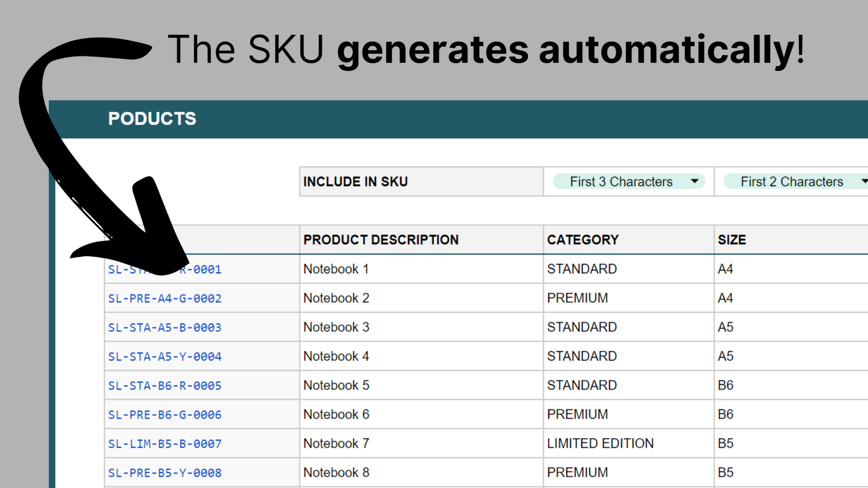Open the First 2 Characters dropdown
The image size is (868, 488).
click(x=793, y=181)
